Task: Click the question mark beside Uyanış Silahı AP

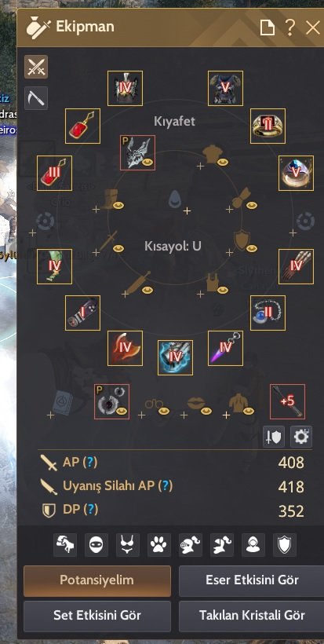Action: tap(166, 486)
